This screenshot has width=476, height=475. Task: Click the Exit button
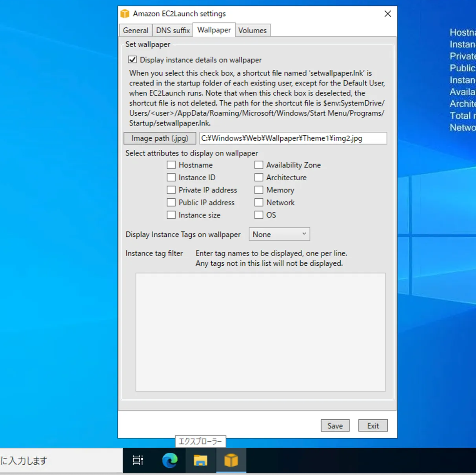[x=373, y=426]
